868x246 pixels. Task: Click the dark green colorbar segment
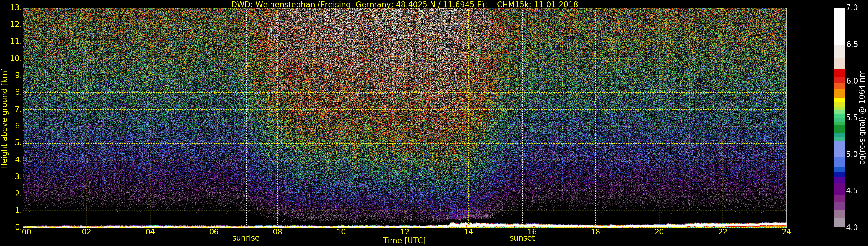tap(839, 129)
